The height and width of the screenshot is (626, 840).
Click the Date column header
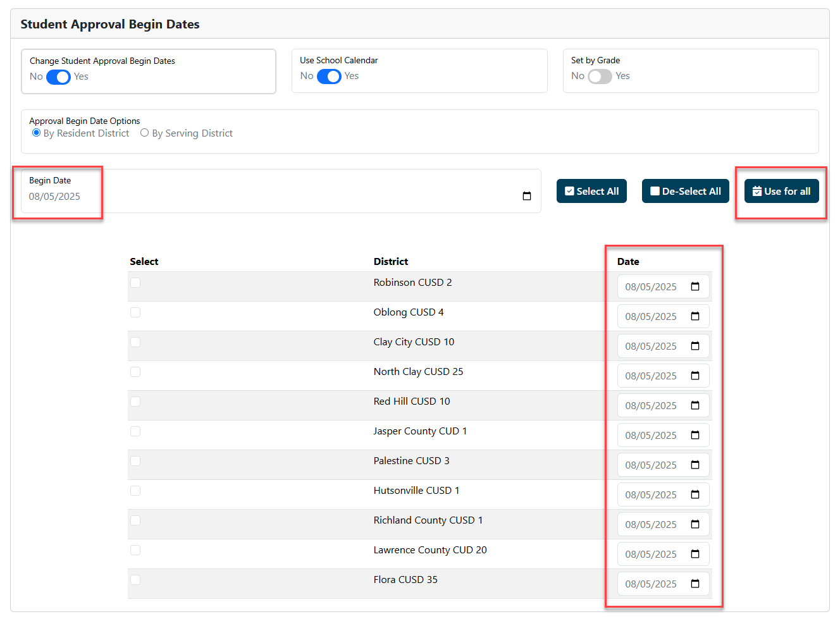[x=628, y=261]
